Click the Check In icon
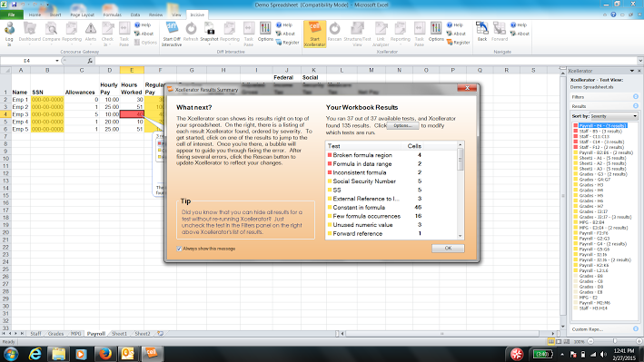 [x=107, y=33]
